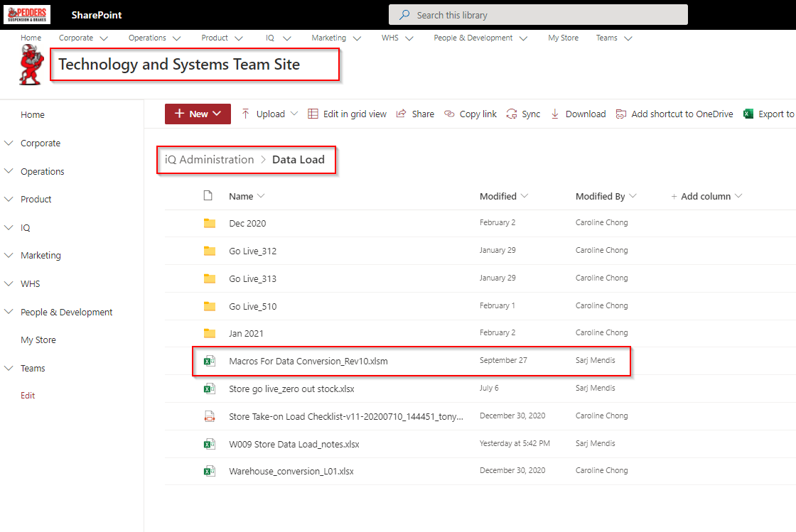Open Technology and Systems Team Site title
This screenshot has height=532, width=796.
click(x=179, y=65)
